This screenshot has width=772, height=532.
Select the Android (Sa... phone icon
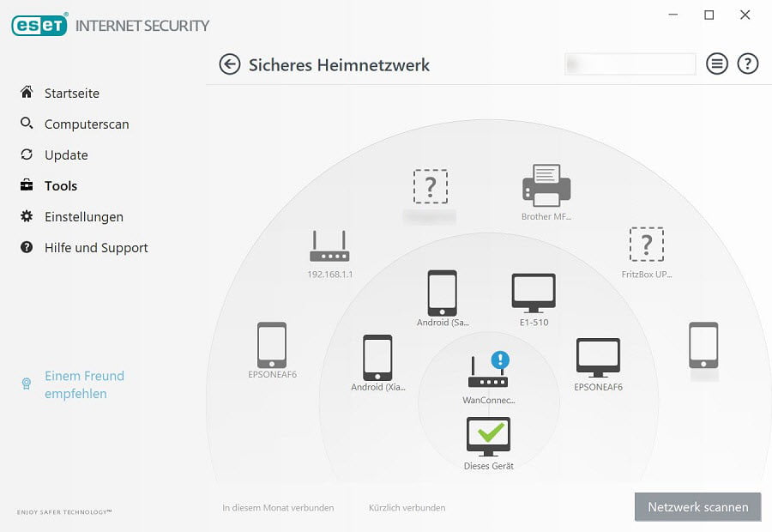442,293
